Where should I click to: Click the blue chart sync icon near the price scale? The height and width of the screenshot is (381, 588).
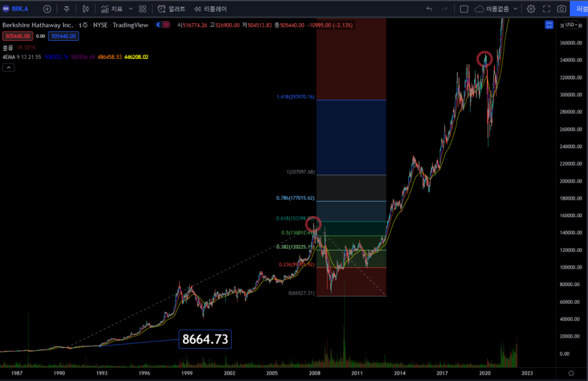(x=549, y=25)
